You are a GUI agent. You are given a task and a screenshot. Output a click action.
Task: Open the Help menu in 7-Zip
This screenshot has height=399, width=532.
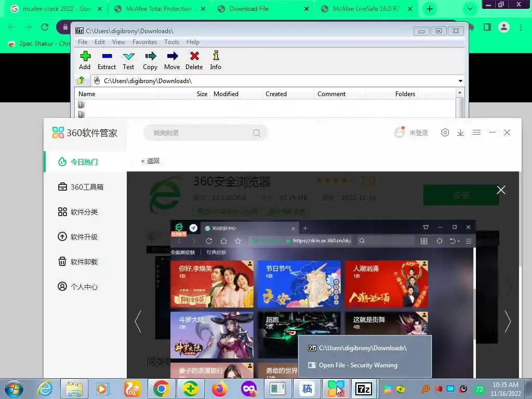coord(193,42)
